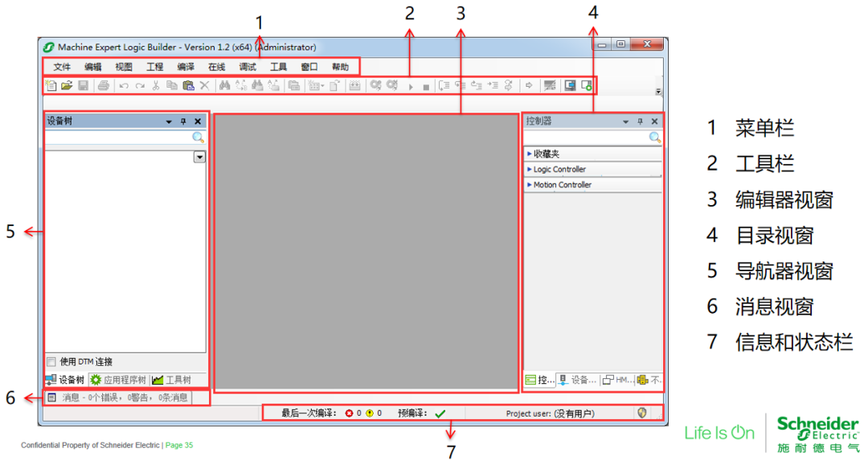Viewport: 868px width, 461px height.
Task: Open the 窗口 menu
Action: (309, 67)
